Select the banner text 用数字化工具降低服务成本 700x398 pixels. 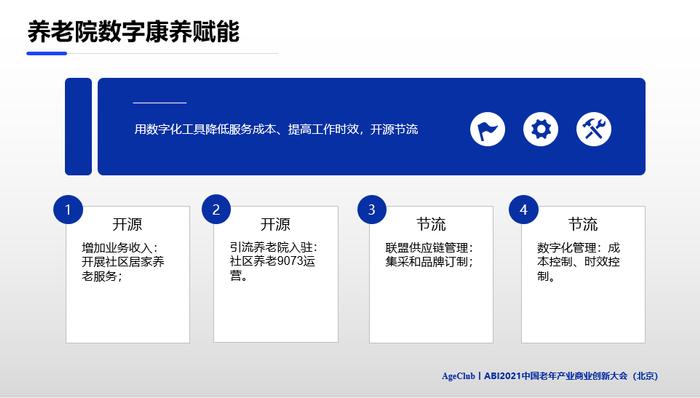pyautogui.click(x=205, y=129)
